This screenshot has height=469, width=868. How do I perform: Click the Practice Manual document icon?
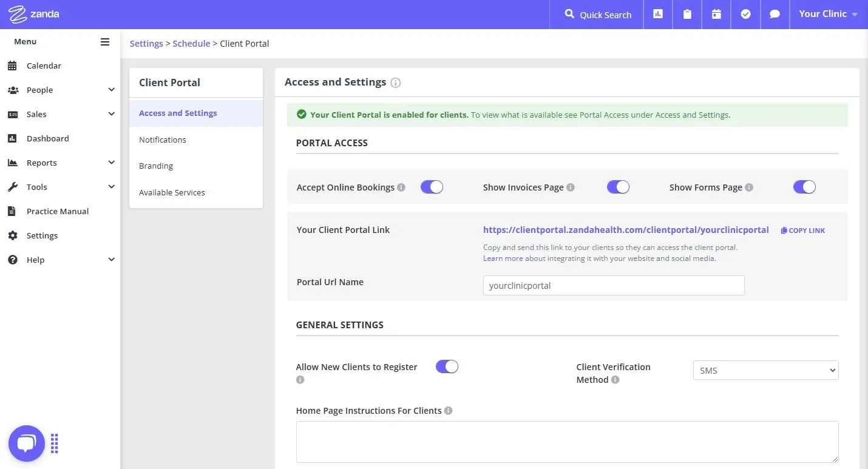pos(12,211)
